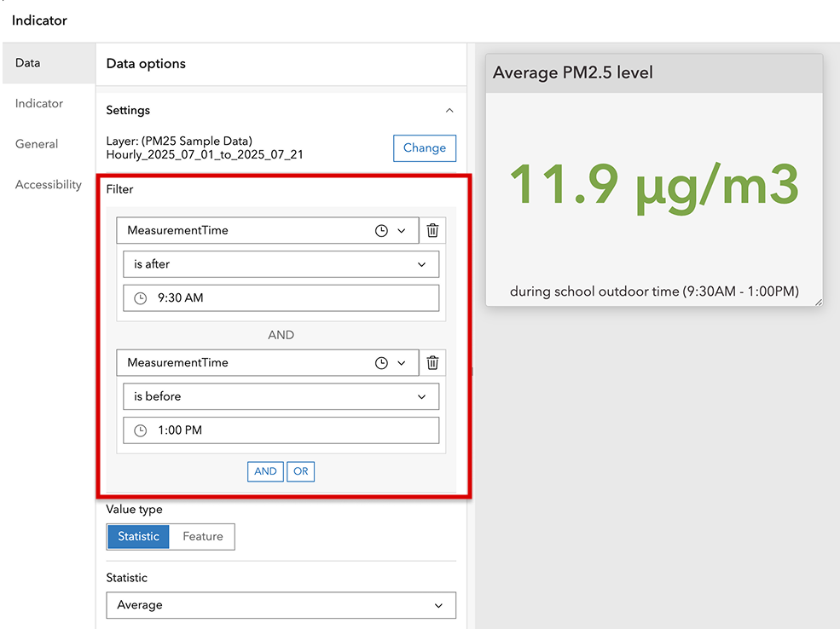Select the Statistic value type
The image size is (840, 629).
pyautogui.click(x=137, y=536)
